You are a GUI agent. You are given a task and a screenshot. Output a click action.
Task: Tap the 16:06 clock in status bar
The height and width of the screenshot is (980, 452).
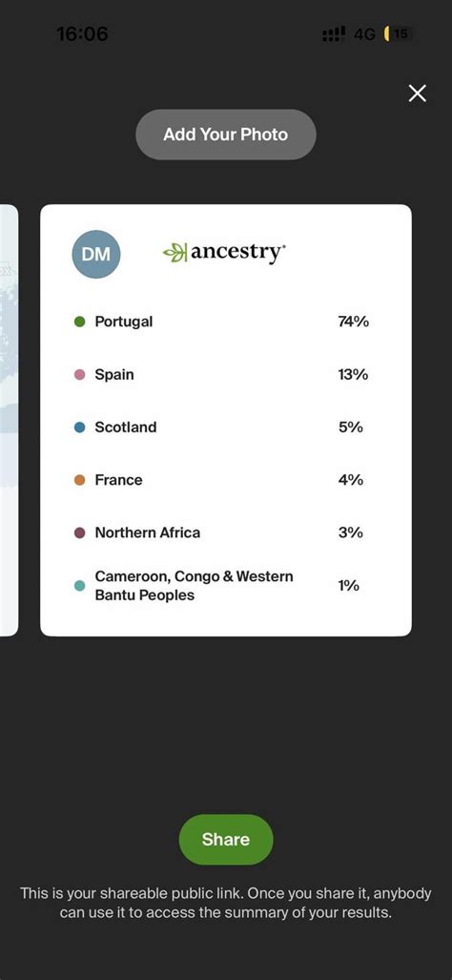(82, 33)
